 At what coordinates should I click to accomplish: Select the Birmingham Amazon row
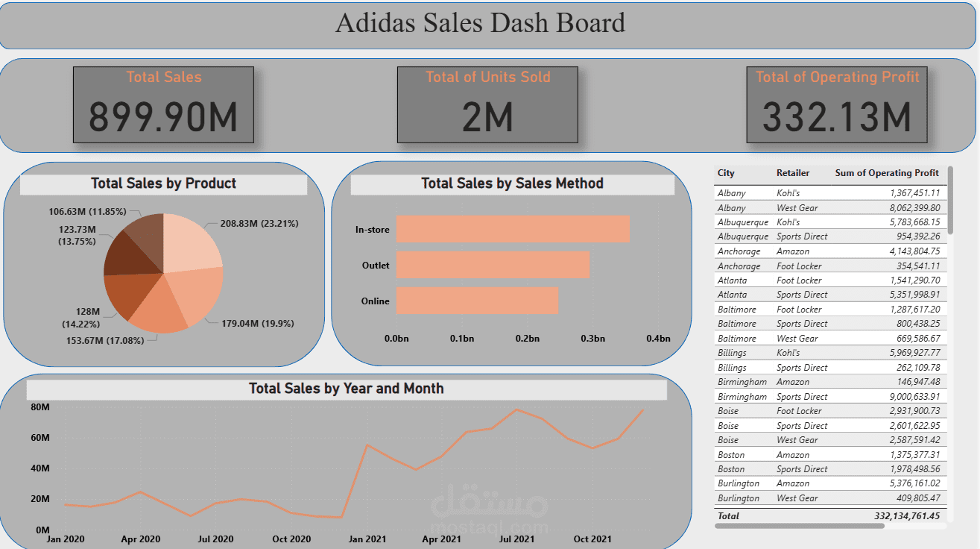pos(829,382)
